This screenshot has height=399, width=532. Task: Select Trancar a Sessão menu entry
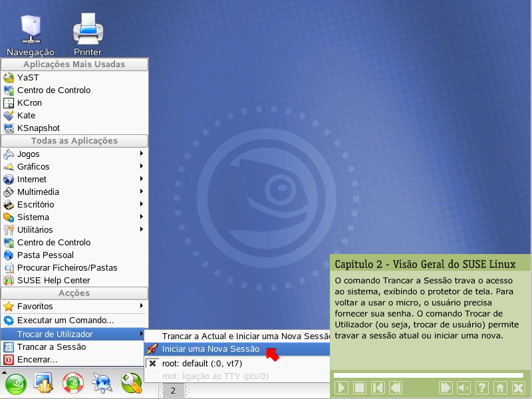(x=51, y=346)
